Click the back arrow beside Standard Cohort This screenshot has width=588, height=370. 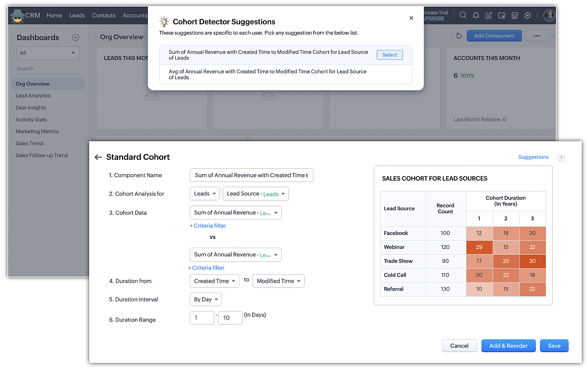pyautogui.click(x=98, y=157)
